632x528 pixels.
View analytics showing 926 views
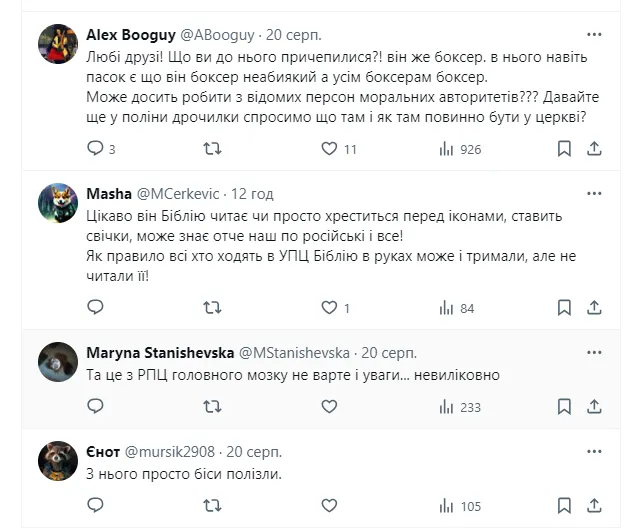tap(447, 149)
